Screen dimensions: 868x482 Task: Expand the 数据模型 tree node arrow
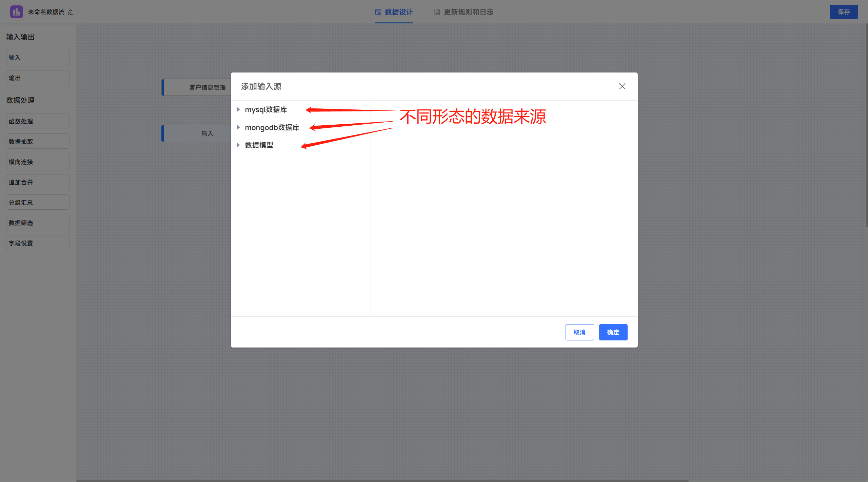(x=238, y=145)
